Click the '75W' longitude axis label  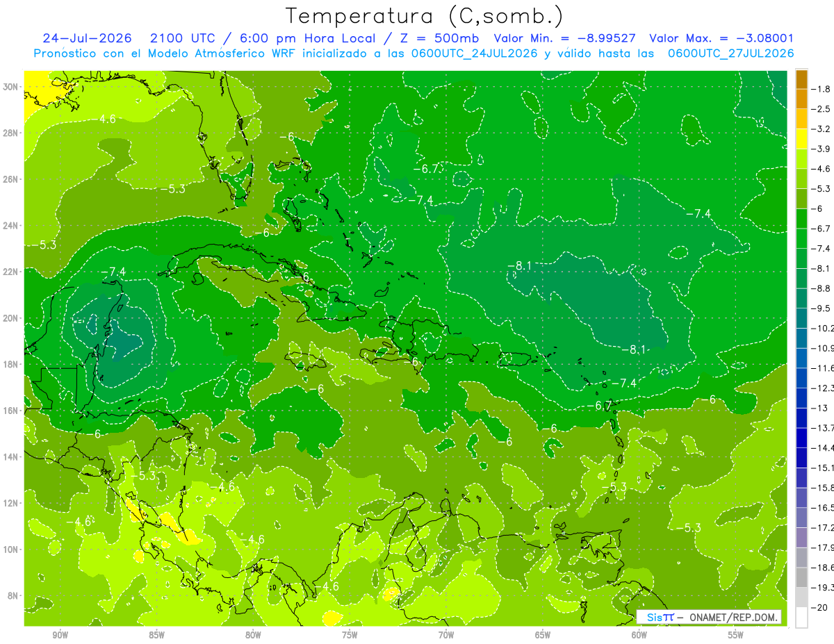point(350,635)
